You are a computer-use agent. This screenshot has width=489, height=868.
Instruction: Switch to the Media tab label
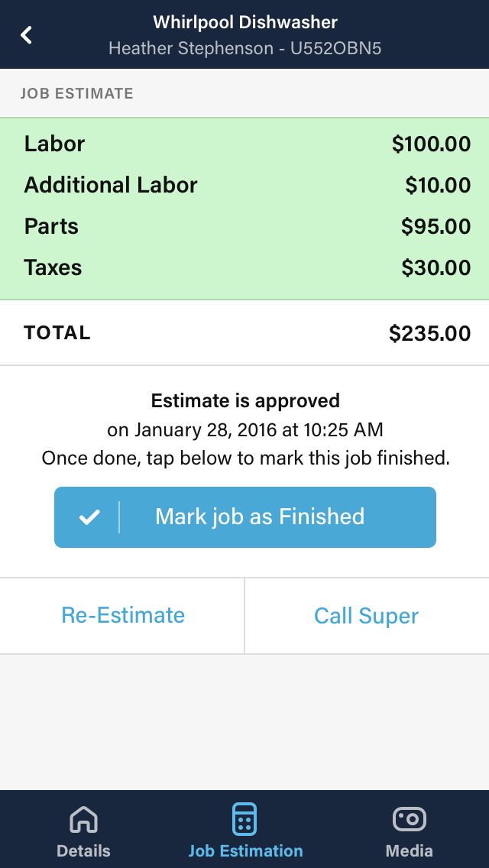[410, 850]
